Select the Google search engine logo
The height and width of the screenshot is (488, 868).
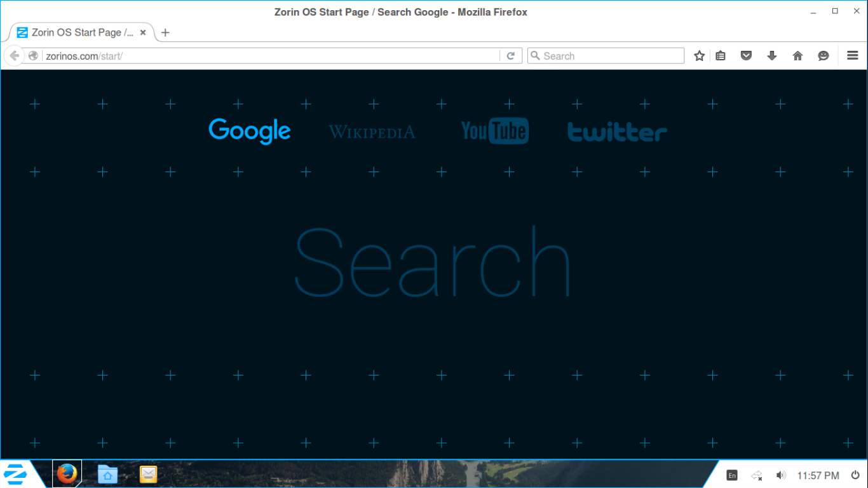click(x=250, y=132)
